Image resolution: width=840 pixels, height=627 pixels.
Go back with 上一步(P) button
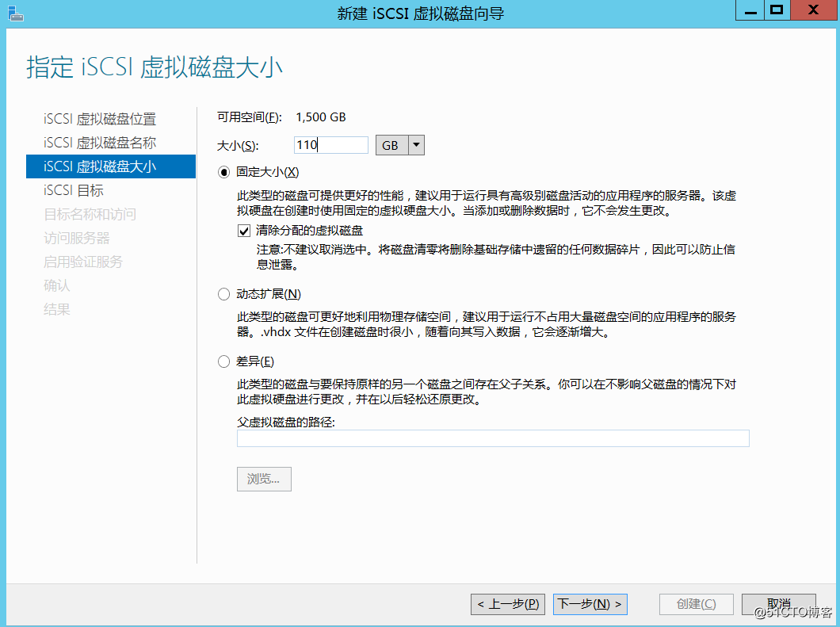coord(508,605)
